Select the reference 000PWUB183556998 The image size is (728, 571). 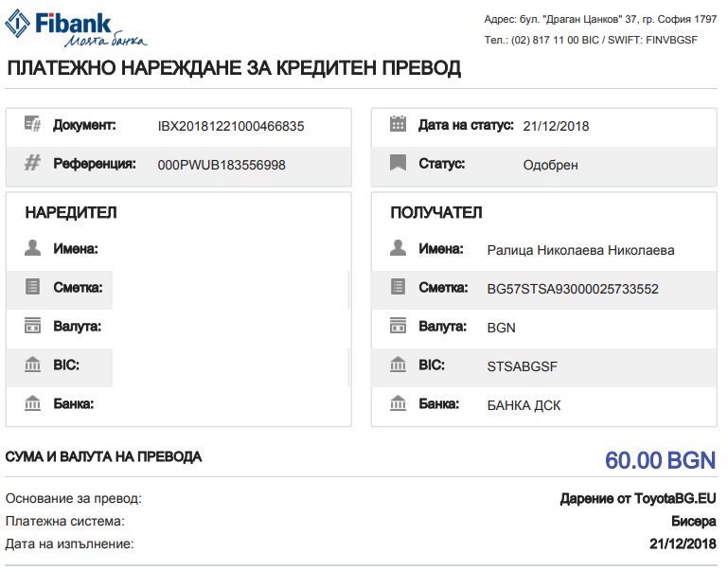pyautogui.click(x=222, y=165)
